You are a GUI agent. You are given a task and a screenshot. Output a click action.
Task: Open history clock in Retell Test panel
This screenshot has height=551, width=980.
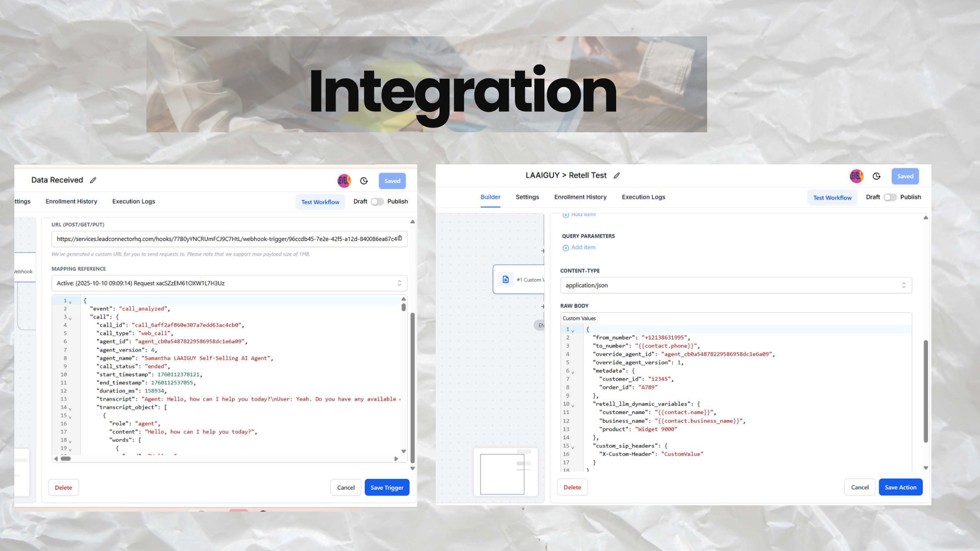(x=876, y=176)
